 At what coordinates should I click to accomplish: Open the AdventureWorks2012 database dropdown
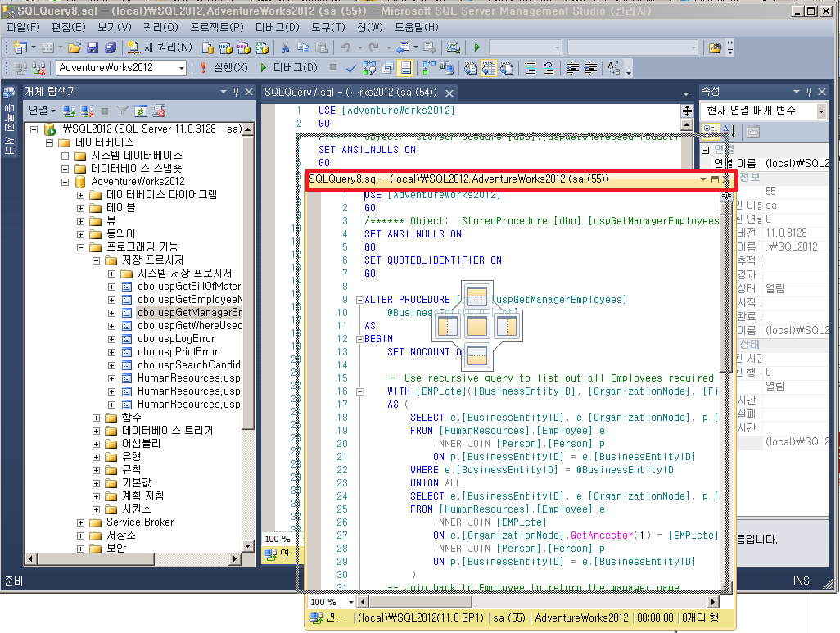[182, 67]
